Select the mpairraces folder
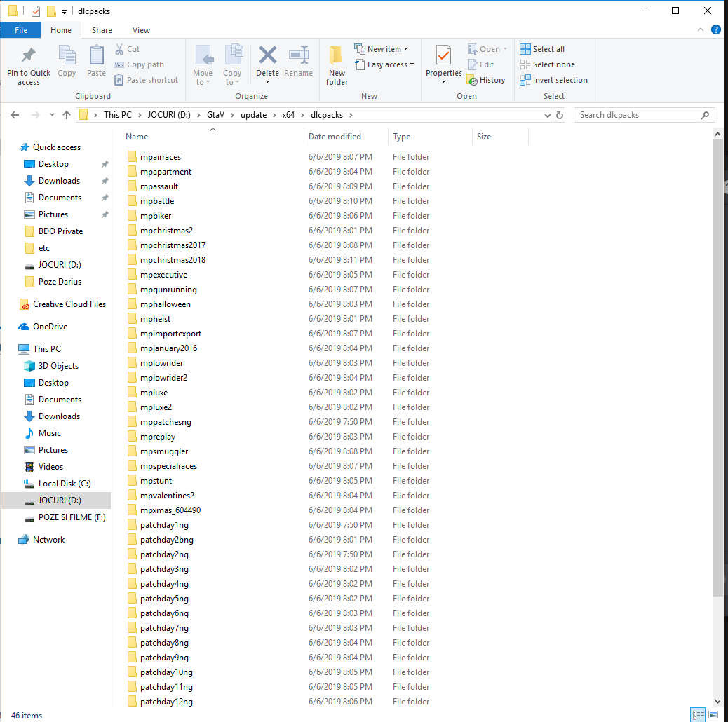 pyautogui.click(x=160, y=157)
